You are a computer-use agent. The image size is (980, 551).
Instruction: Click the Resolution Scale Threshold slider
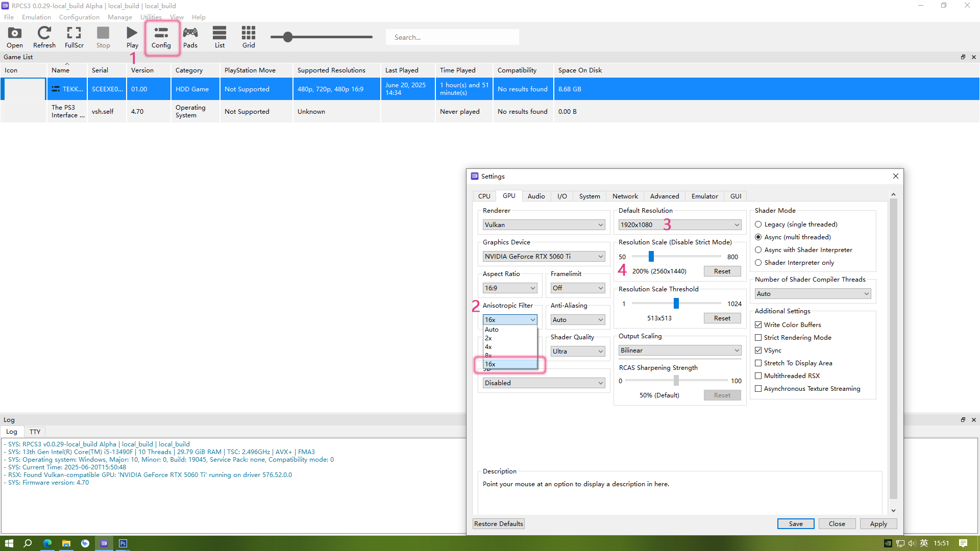(x=676, y=304)
